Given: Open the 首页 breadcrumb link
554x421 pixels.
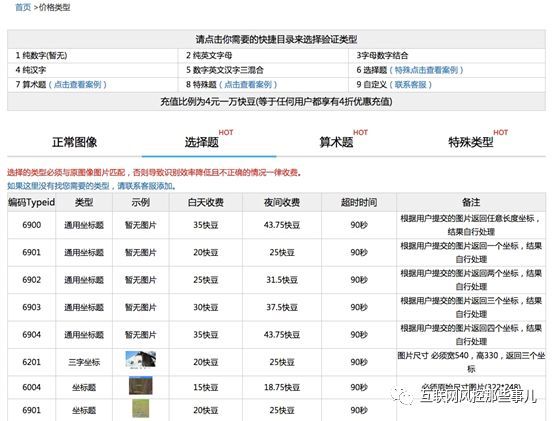Looking at the screenshot, I should [x=23, y=7].
